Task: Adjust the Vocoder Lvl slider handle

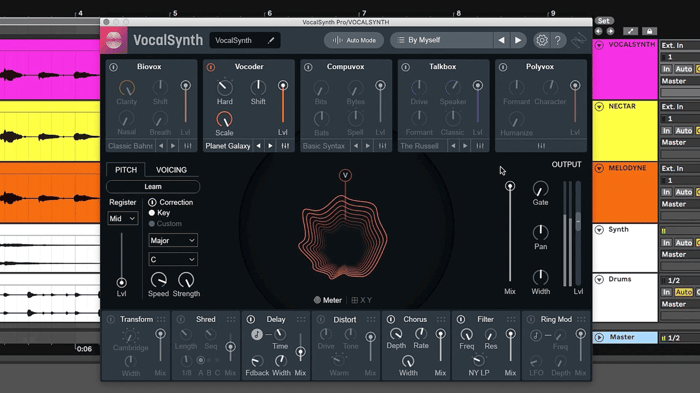Action: [x=283, y=85]
